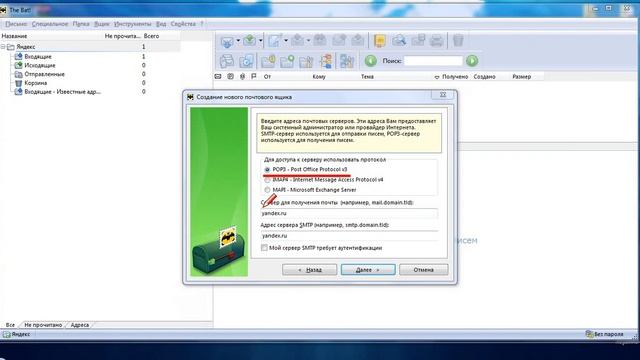The image size is (640, 360).
Task: Open the Свойства menu
Action: (x=183, y=24)
